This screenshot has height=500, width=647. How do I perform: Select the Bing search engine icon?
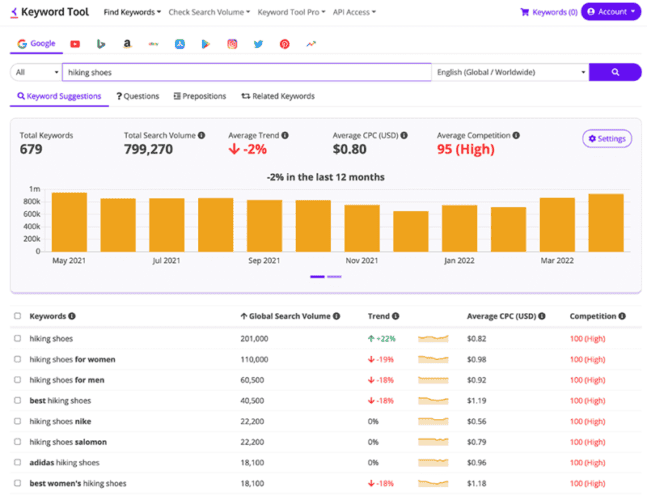tap(102, 45)
